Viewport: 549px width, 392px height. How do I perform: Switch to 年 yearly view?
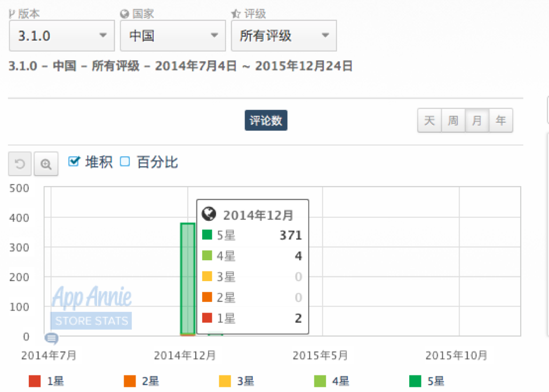501,121
